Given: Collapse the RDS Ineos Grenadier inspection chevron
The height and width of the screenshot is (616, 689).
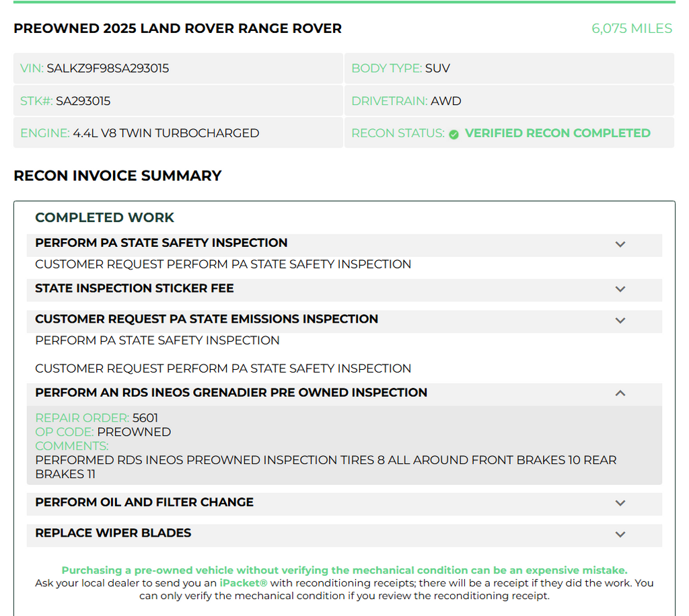Looking at the screenshot, I should (620, 393).
